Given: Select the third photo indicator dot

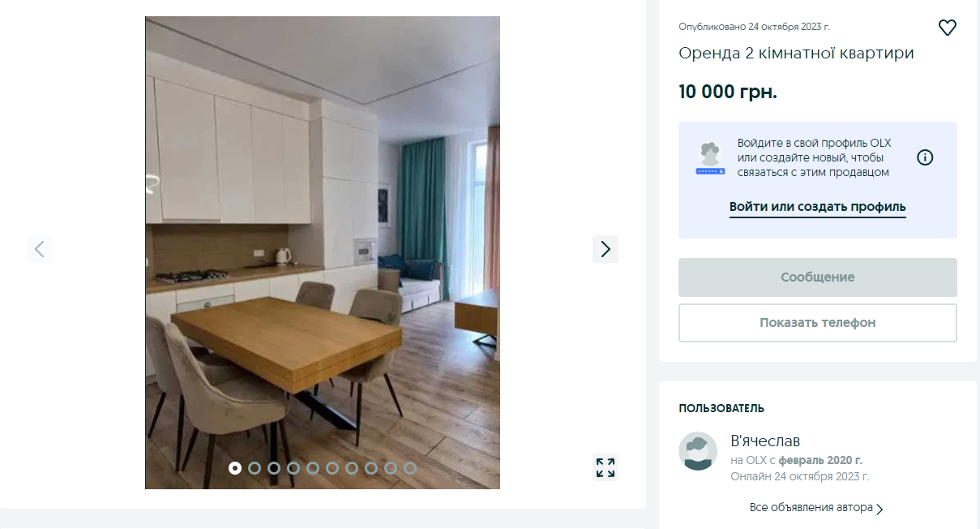Looking at the screenshot, I should tap(274, 468).
